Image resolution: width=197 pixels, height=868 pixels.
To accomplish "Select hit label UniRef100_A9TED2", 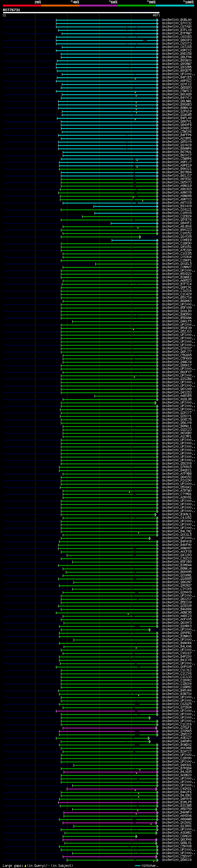I will (x=177, y=179).
